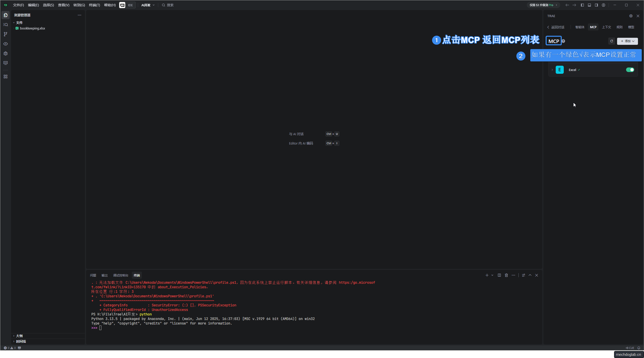Open the Search sidebar icon
644x358 pixels.
pos(6,25)
